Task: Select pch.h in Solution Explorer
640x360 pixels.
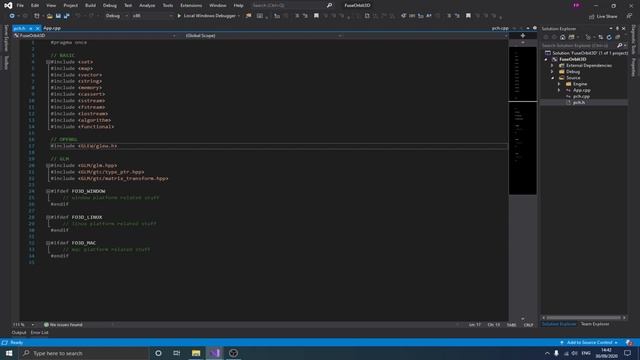Action: click(578, 102)
